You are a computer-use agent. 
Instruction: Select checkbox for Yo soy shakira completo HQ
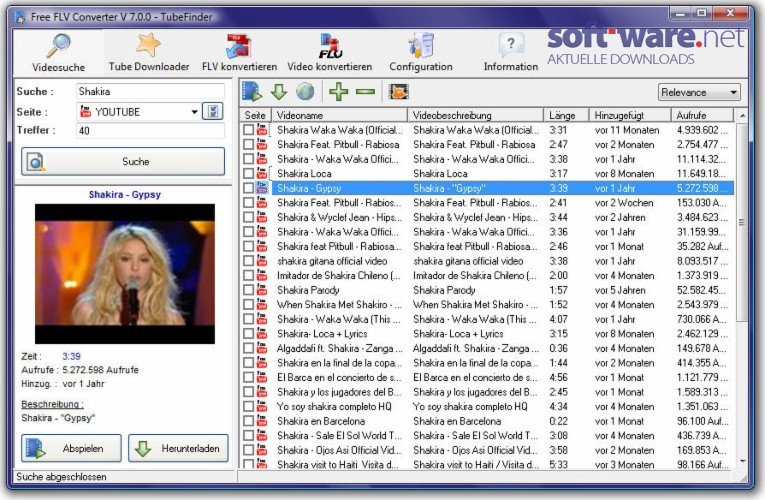coord(248,406)
